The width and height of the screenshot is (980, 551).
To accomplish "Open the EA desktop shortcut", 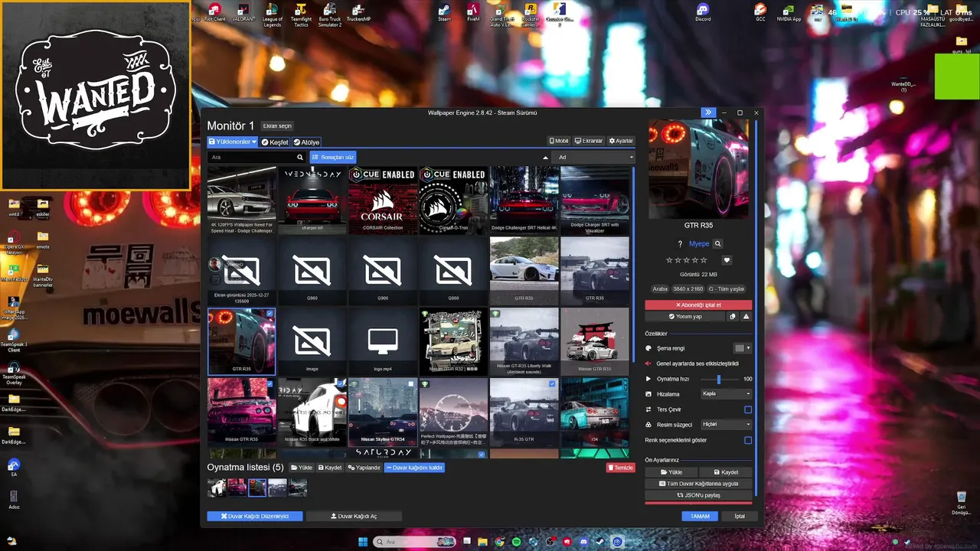I will (x=14, y=468).
